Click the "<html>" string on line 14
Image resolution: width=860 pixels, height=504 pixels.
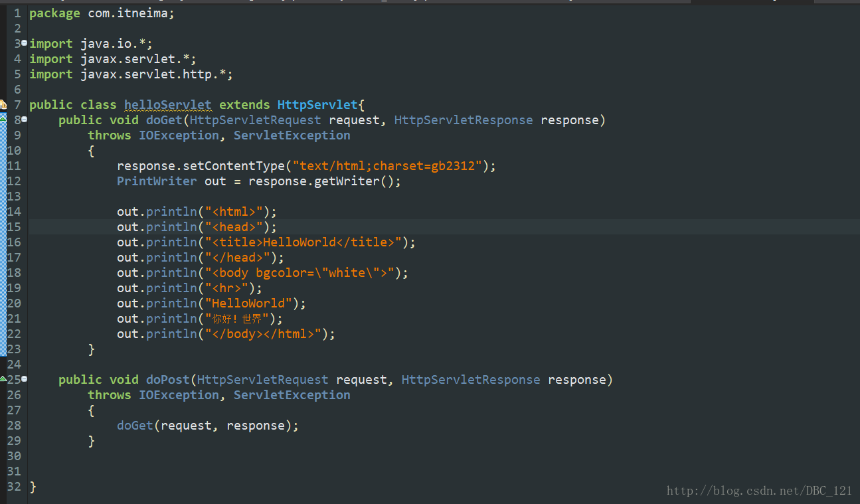(x=234, y=212)
